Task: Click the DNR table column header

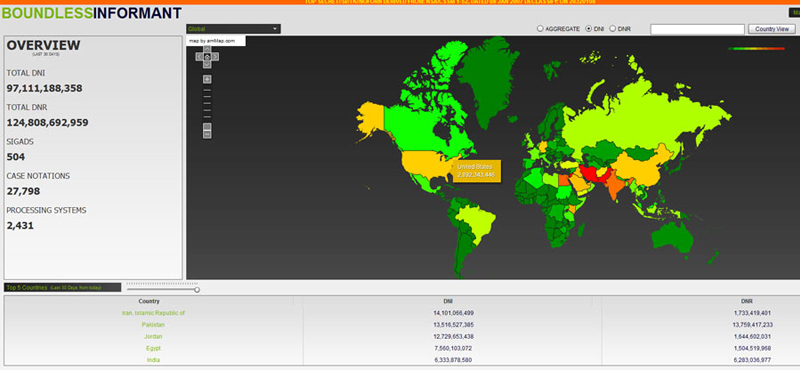Action: pos(746,302)
